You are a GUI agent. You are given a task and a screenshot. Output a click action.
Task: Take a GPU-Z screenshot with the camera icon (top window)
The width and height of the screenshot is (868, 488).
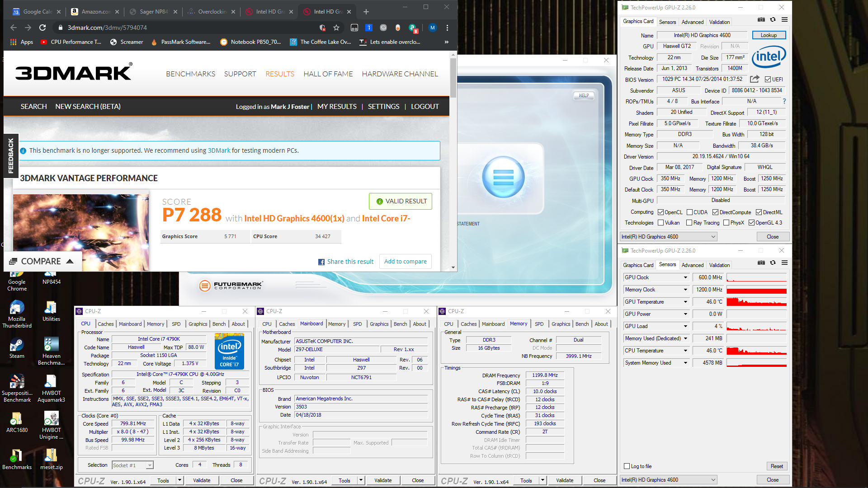761,20
